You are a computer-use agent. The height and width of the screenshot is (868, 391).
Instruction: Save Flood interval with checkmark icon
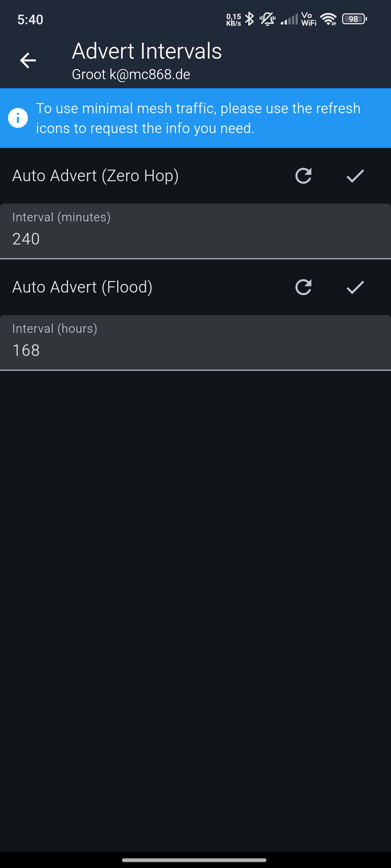(355, 288)
